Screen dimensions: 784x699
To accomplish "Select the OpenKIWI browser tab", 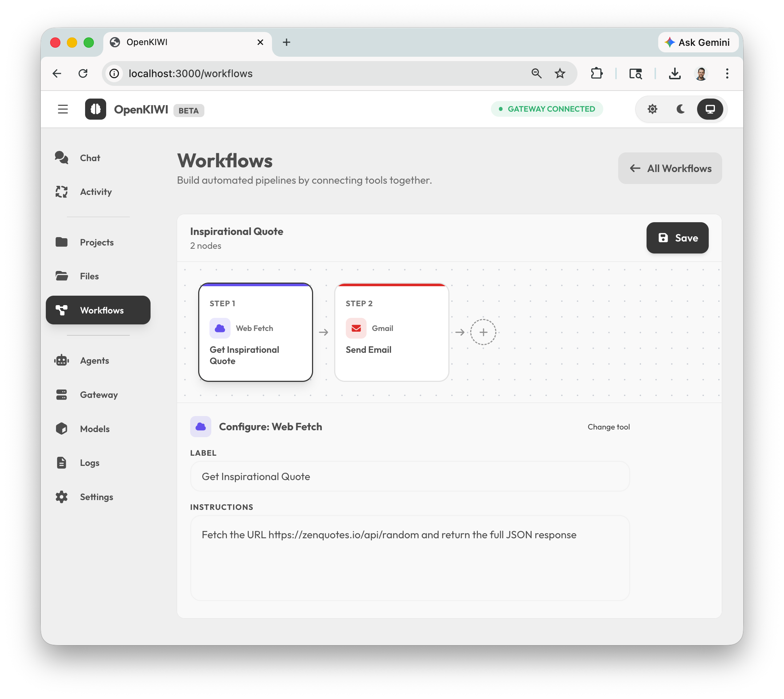I will tap(187, 42).
